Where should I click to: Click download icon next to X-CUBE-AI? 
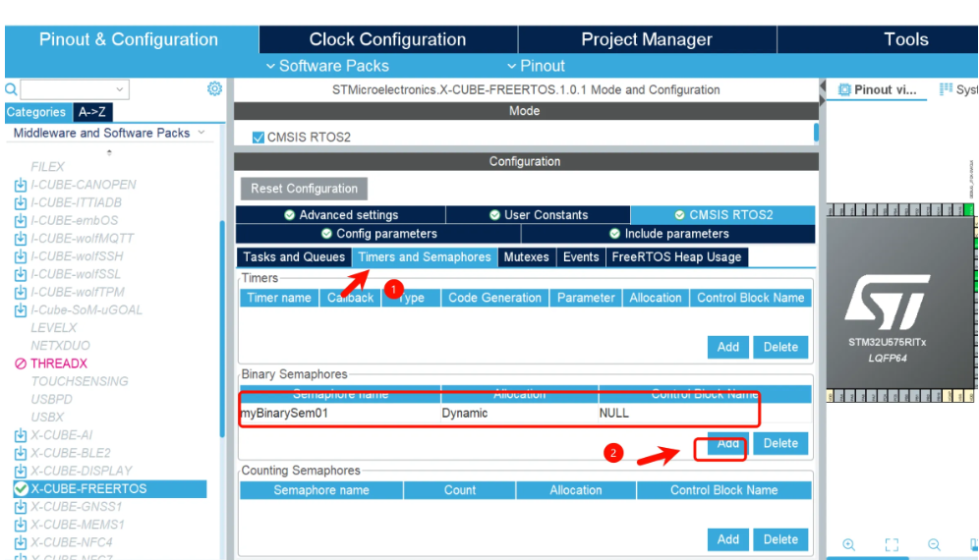click(21, 435)
